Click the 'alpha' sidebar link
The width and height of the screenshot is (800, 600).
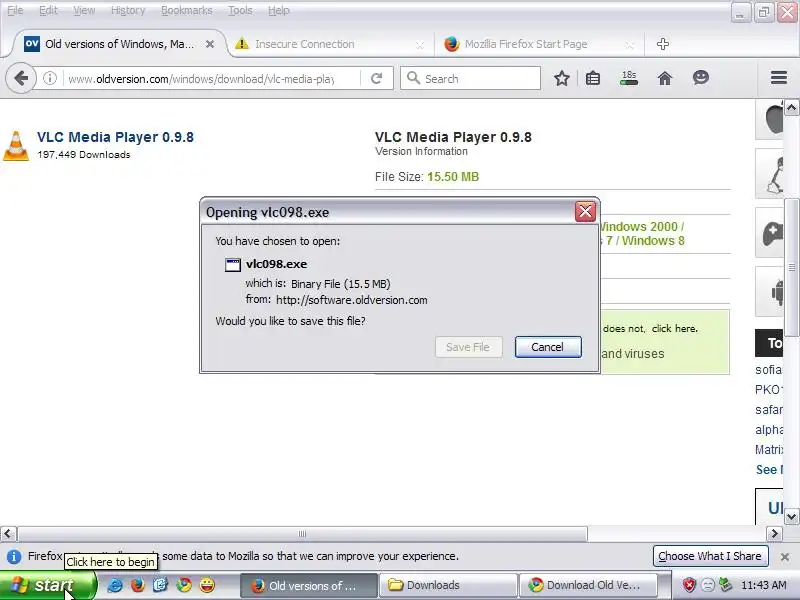pos(769,430)
